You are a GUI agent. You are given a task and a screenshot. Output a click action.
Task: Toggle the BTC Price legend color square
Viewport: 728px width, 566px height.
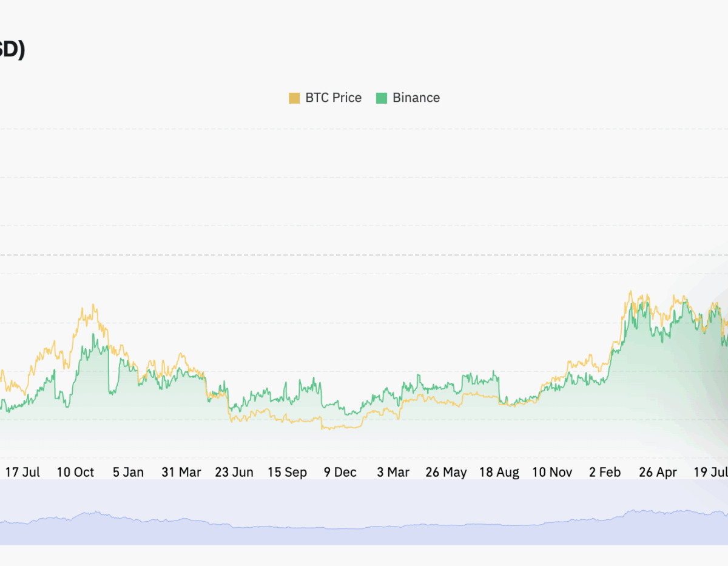tap(294, 98)
